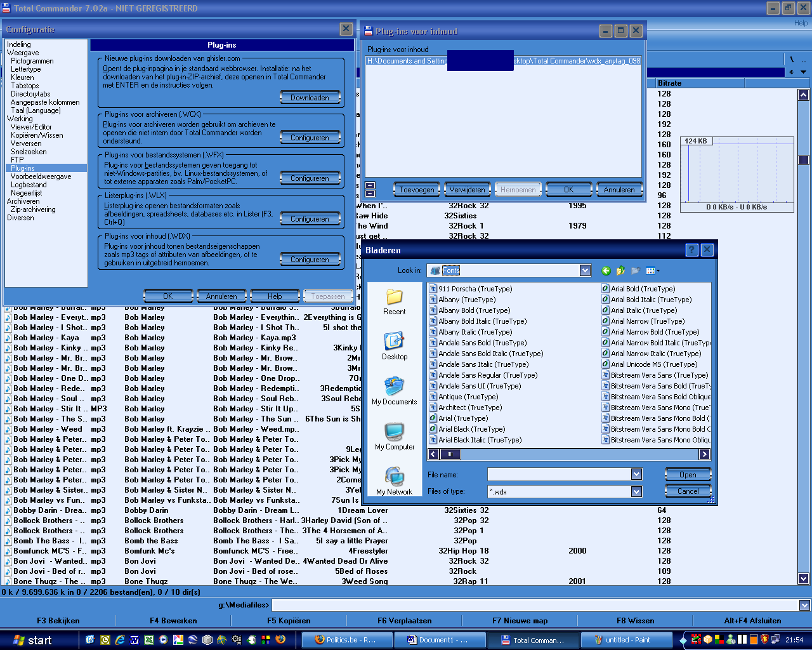Open My Computer in the places bar

click(x=394, y=437)
